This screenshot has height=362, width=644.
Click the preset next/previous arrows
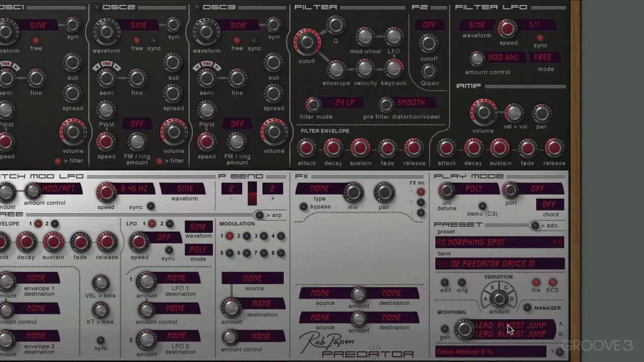point(557,242)
